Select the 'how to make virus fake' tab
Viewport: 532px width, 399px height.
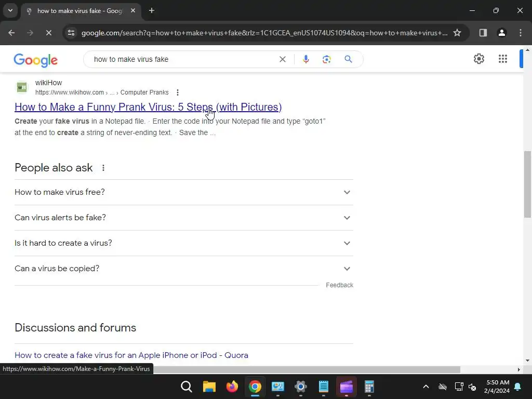81,11
